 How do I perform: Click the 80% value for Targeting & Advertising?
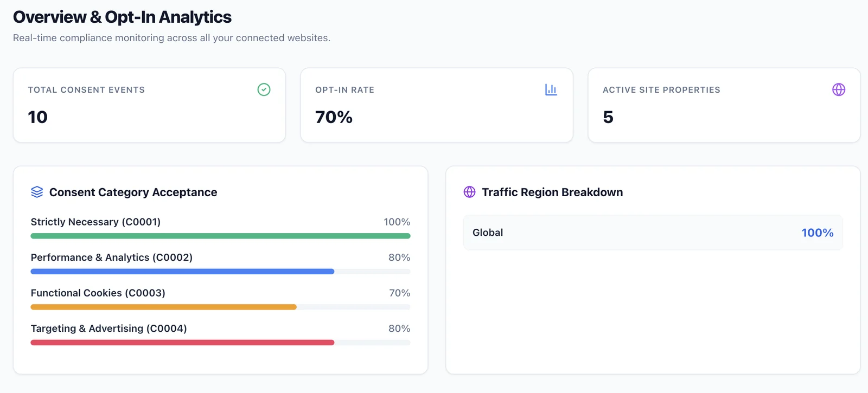coord(399,328)
